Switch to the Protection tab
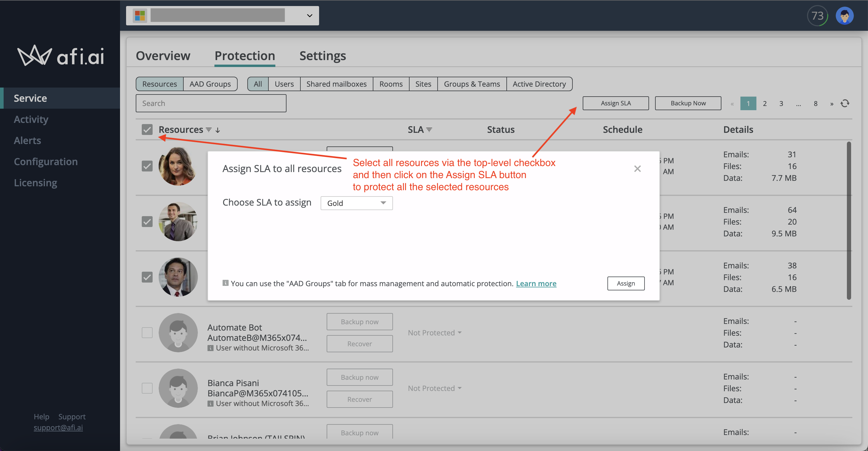The height and width of the screenshot is (451, 868). pyautogui.click(x=245, y=56)
